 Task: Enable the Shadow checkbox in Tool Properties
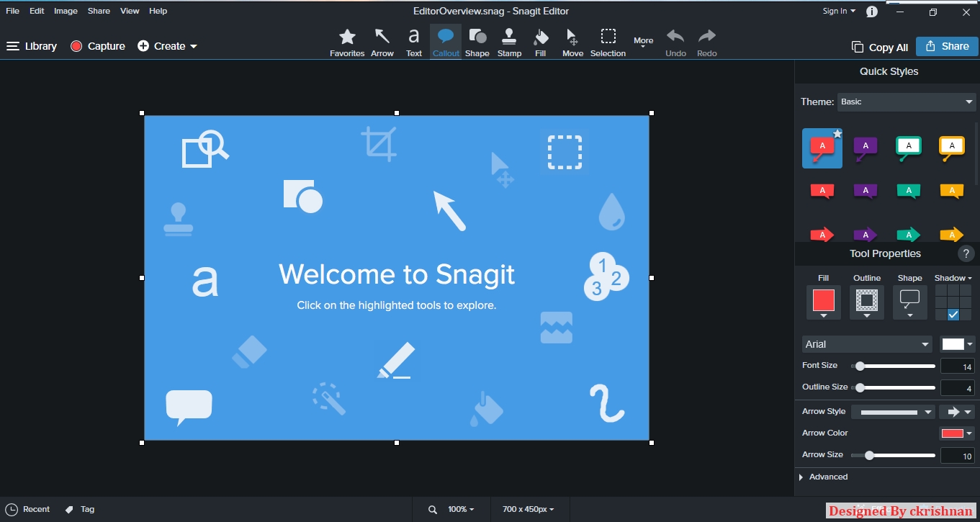954,313
